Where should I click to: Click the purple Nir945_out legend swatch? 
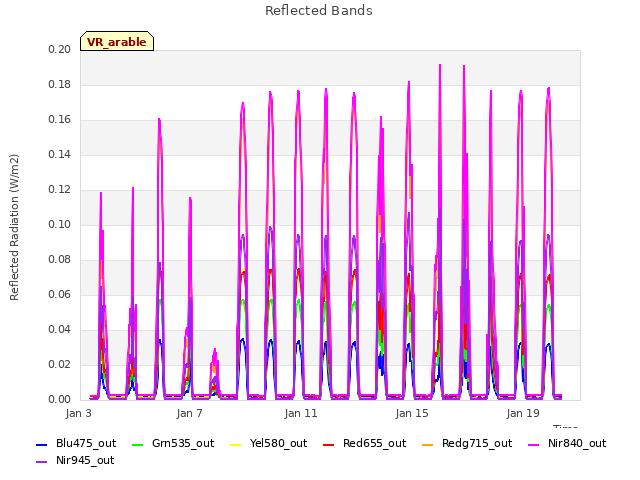coord(42,462)
